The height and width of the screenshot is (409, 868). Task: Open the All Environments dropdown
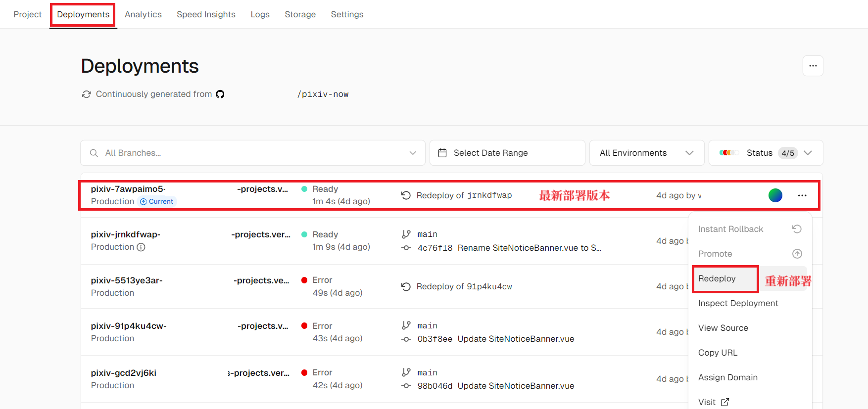689,153
